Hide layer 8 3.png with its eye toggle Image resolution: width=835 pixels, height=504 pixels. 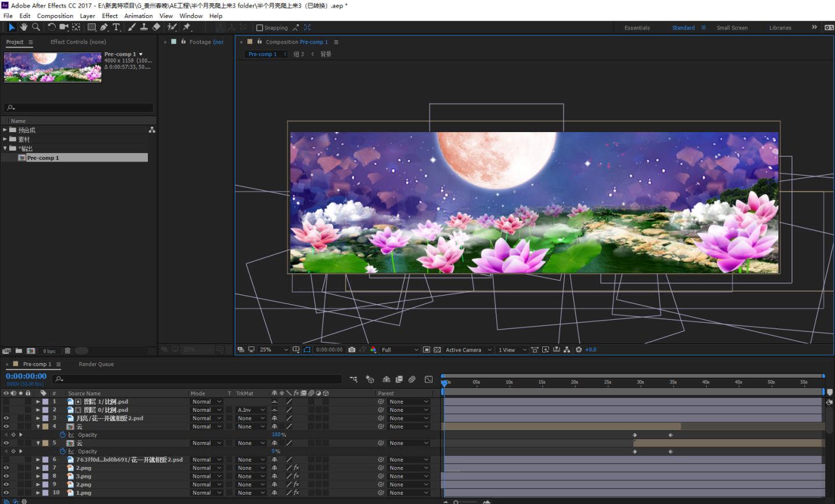pos(6,476)
